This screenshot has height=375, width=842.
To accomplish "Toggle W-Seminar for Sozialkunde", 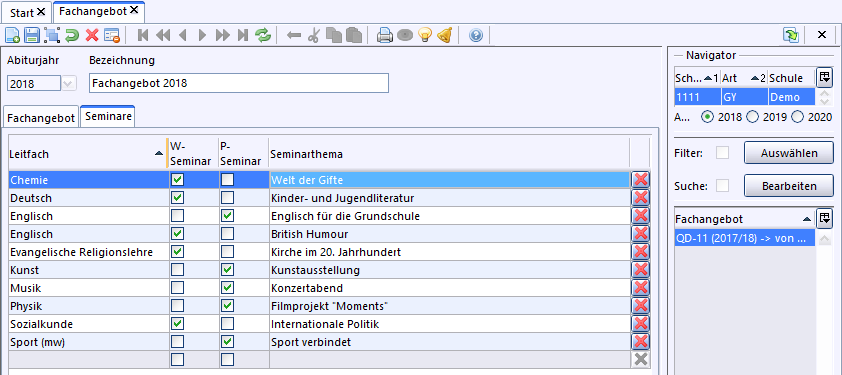I will [177, 324].
